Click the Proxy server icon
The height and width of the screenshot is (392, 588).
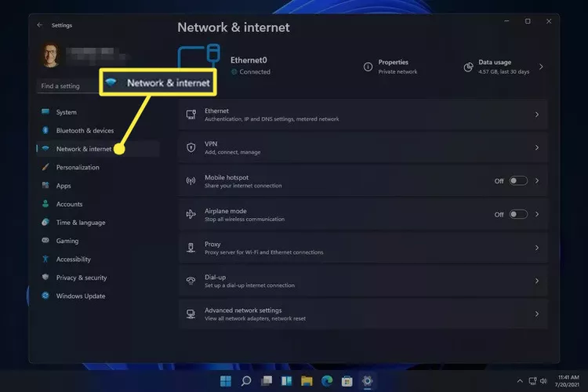point(191,248)
